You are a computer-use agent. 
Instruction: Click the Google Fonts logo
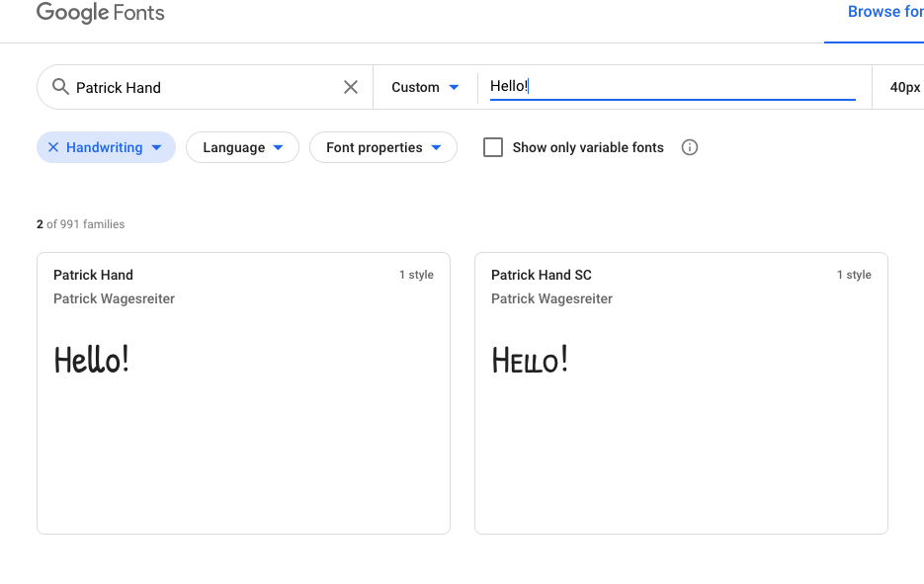[100, 13]
